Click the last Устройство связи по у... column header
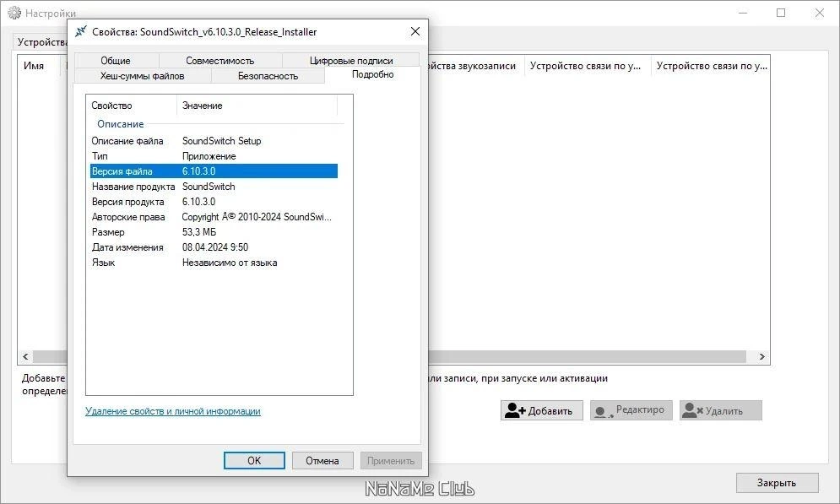Screen dimensions: 840x504 pyautogui.click(x=711, y=66)
